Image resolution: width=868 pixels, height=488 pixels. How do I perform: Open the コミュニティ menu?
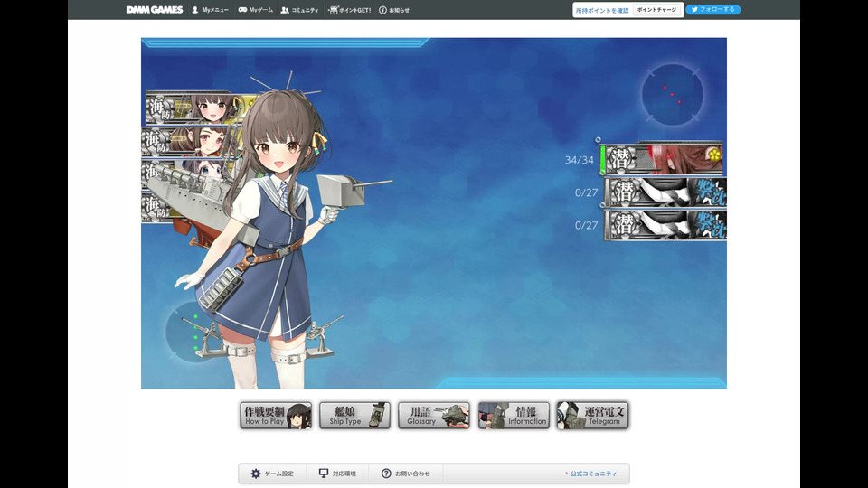299,10
